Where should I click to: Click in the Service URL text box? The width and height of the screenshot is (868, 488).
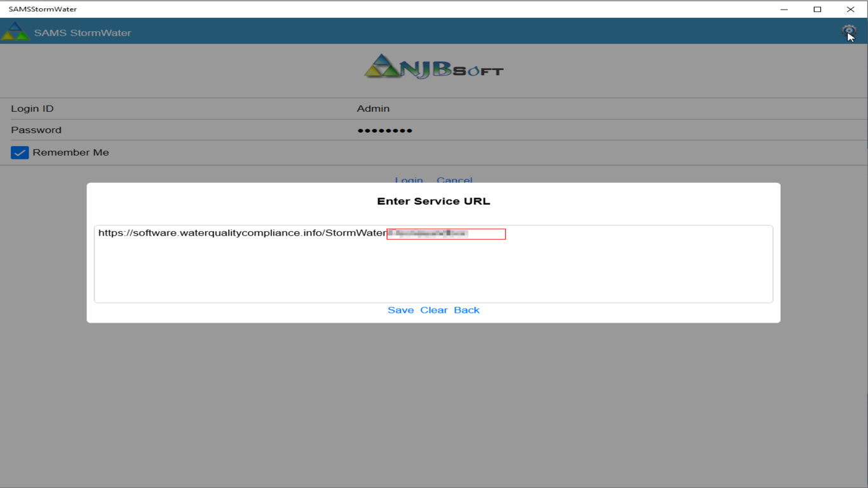(433, 264)
